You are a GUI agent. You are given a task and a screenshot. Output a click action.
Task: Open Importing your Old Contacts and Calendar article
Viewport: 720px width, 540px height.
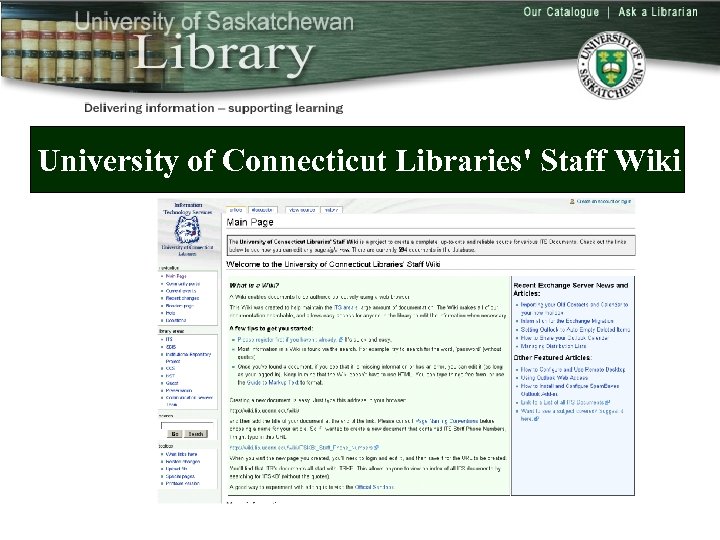pos(574,309)
